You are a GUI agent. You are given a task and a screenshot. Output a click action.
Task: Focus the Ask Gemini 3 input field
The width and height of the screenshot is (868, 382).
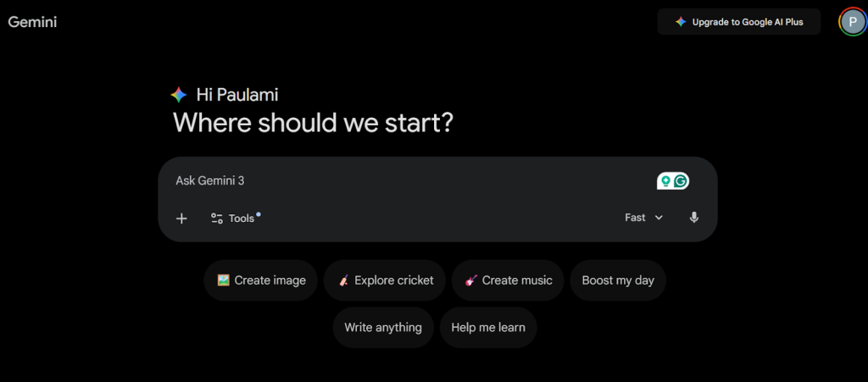tap(407, 180)
